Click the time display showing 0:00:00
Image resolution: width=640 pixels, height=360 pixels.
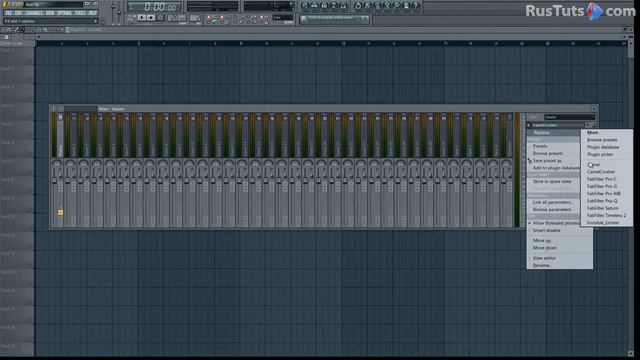pos(154,7)
